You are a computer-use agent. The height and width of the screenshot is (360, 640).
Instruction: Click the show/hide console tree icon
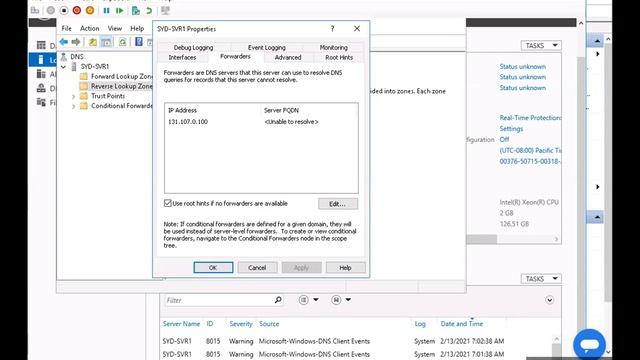tap(106, 42)
